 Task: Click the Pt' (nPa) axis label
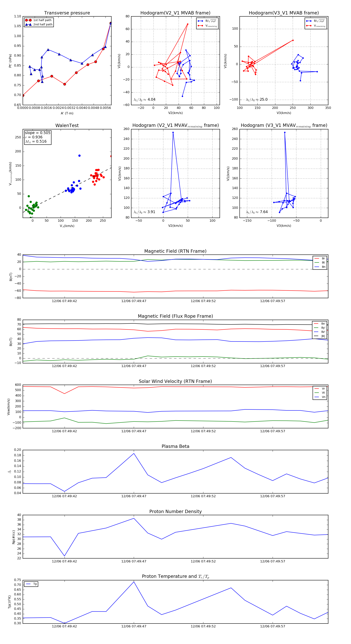pyautogui.click(x=10, y=61)
